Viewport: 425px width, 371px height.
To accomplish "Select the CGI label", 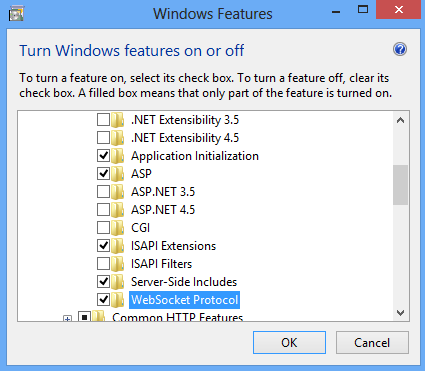I will pyautogui.click(x=140, y=228).
